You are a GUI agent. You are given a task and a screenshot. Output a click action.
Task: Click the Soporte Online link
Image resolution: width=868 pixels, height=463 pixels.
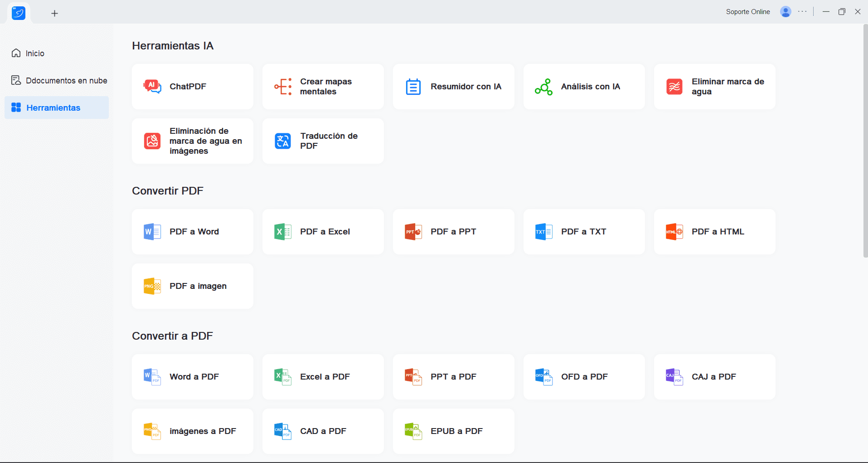748,12
